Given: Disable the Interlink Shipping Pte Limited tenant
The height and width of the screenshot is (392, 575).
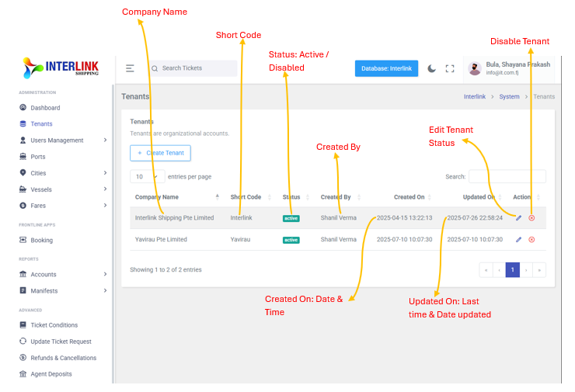Looking at the screenshot, I should (531, 218).
